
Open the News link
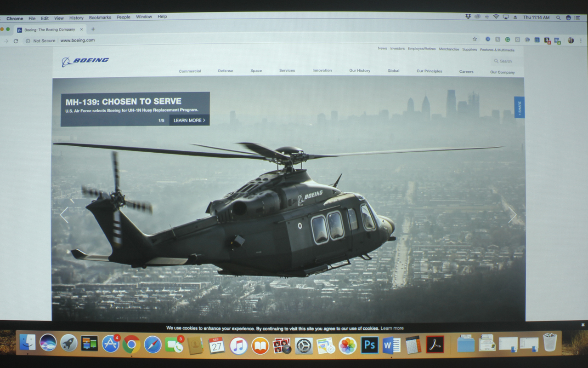tap(382, 48)
